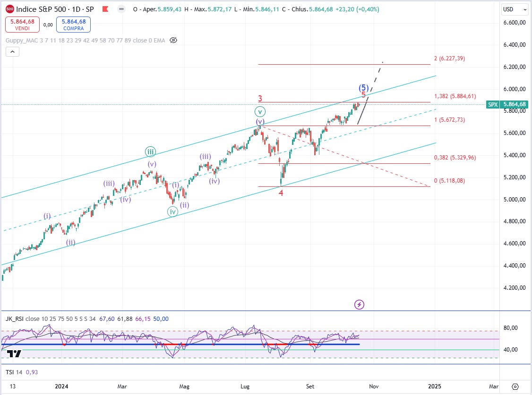Open the USD currency dropdown

[515, 9]
